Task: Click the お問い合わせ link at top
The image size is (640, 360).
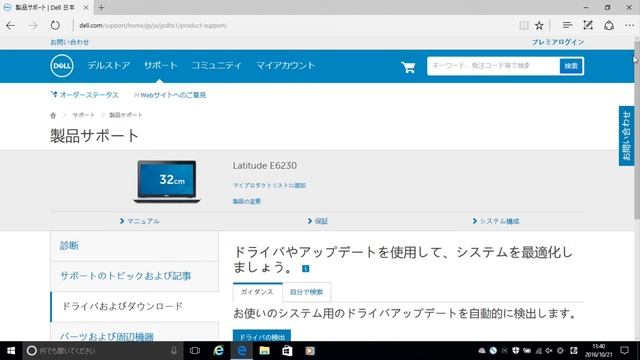Action: click(x=69, y=42)
